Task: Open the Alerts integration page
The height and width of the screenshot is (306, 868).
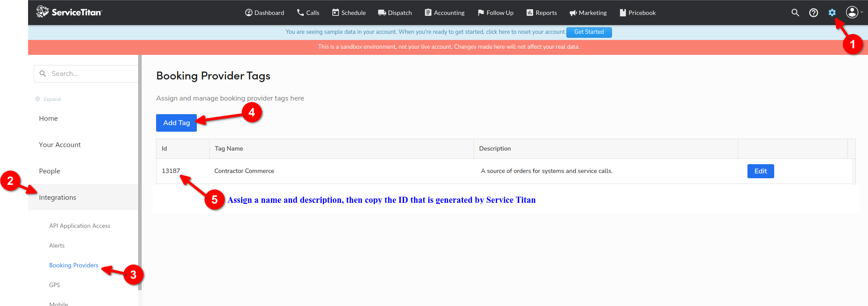Action: pos(57,245)
